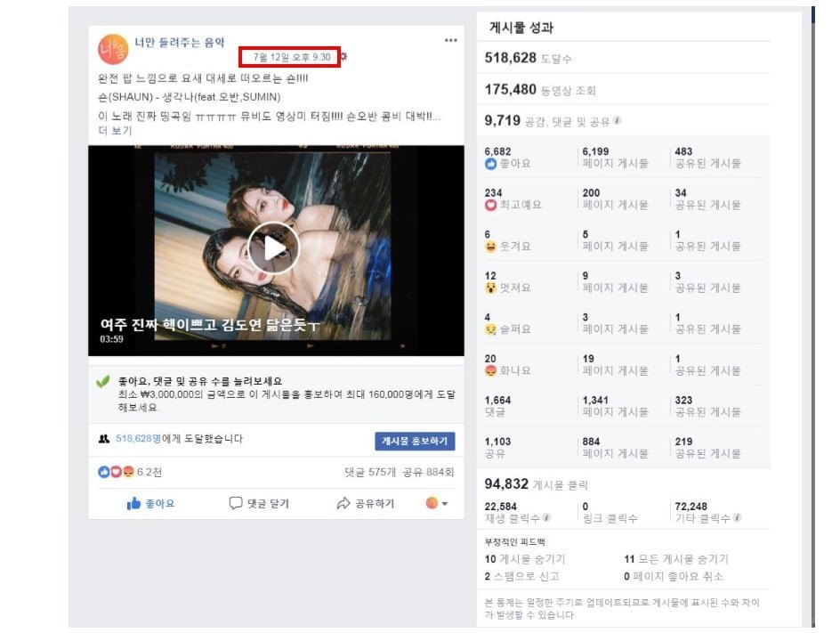Click the 7월 12일 오후 9:30 timestamp
The height and width of the screenshot is (633, 840).
pyautogui.click(x=292, y=57)
